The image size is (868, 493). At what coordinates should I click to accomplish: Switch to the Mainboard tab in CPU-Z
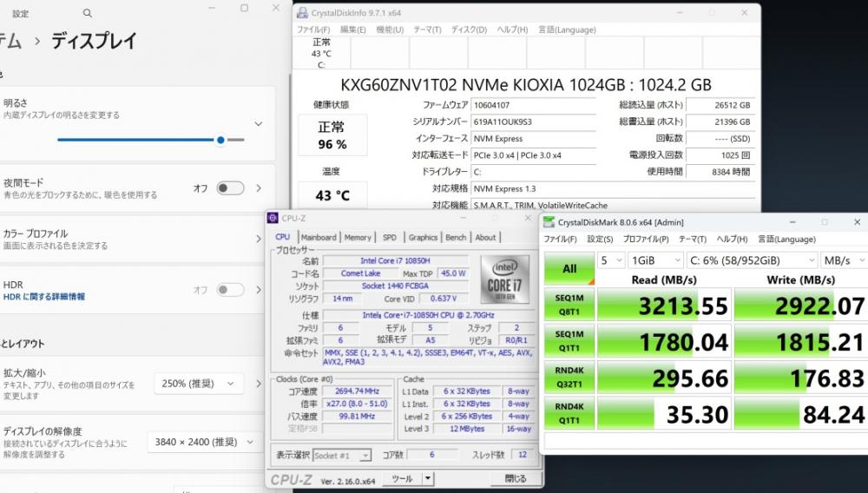coord(319,237)
